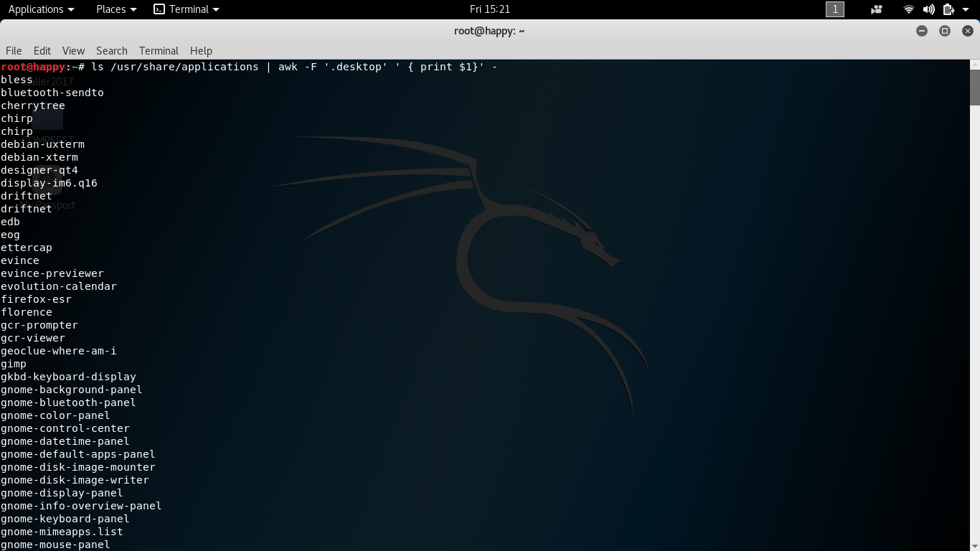Click the 'debian-uxterm' line

42,144
